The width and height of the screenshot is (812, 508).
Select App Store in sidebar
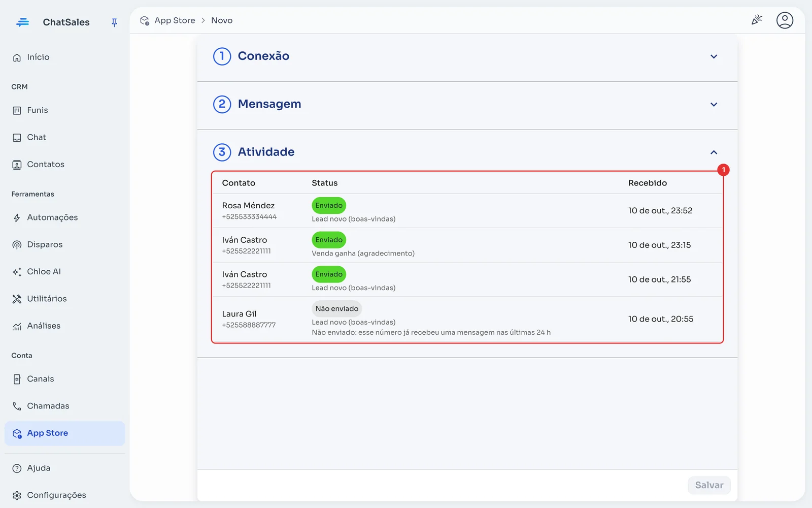(x=64, y=433)
